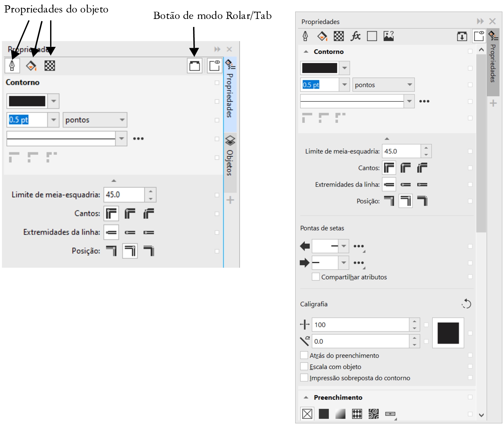Image resolution: width=504 pixels, height=425 pixels.
Task: Click the fx effects icon in properties toolbar
Action: [355, 36]
